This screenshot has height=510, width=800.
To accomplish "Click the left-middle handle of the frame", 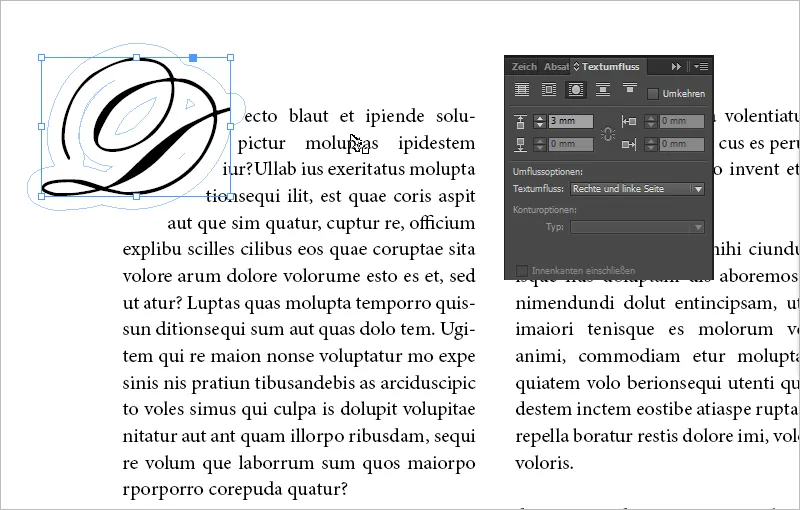I will (x=42, y=126).
